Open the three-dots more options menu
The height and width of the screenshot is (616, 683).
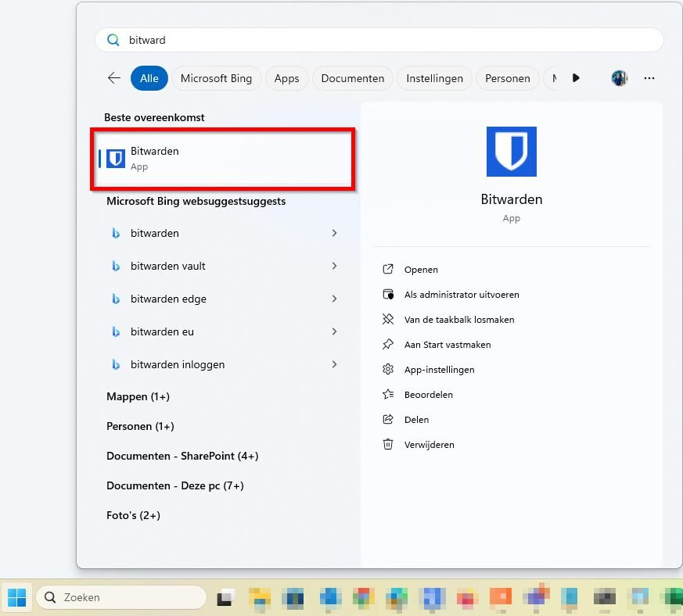pos(649,78)
